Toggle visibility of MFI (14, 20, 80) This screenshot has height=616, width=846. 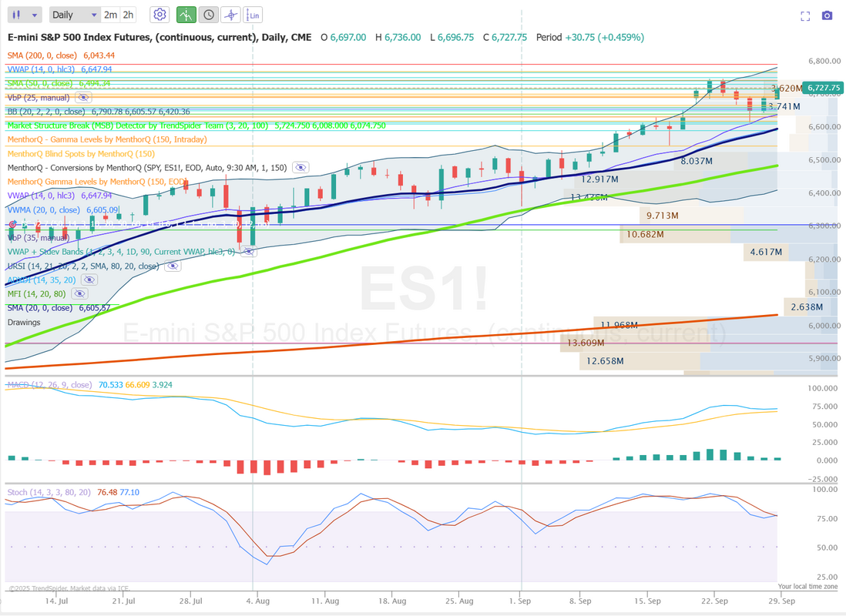(x=79, y=294)
